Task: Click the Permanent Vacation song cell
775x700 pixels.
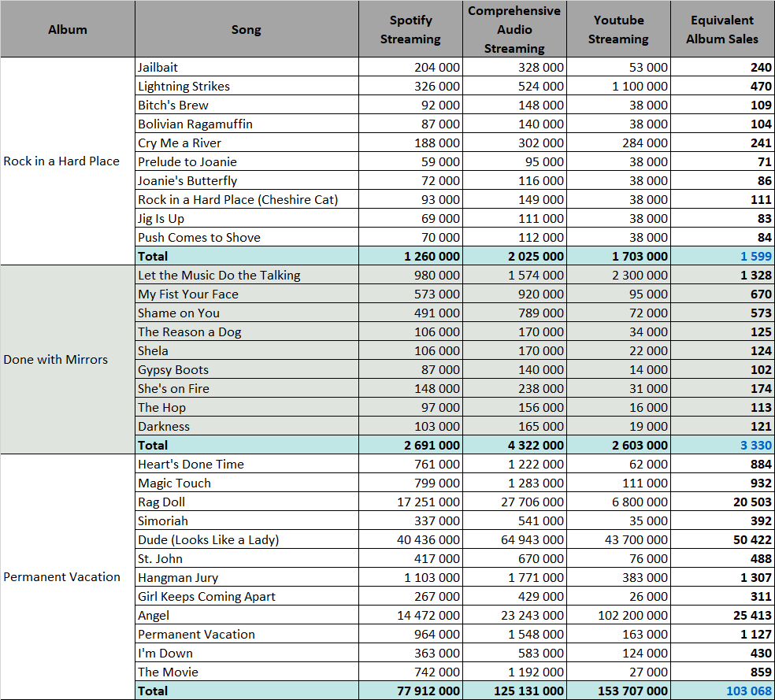Action: (x=247, y=634)
